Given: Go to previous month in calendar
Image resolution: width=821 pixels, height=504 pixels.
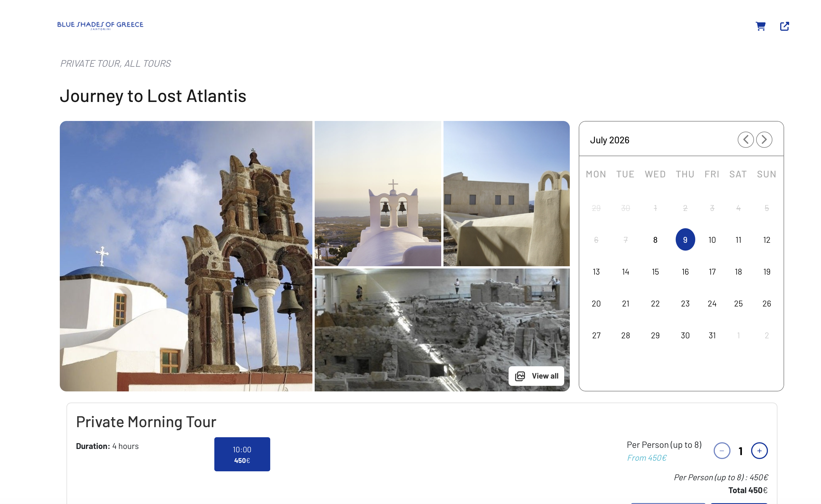Looking at the screenshot, I should click(x=745, y=140).
